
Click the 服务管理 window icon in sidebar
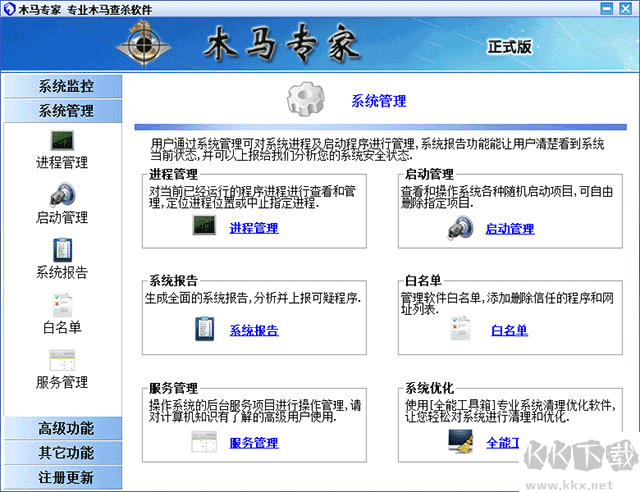coord(62,360)
